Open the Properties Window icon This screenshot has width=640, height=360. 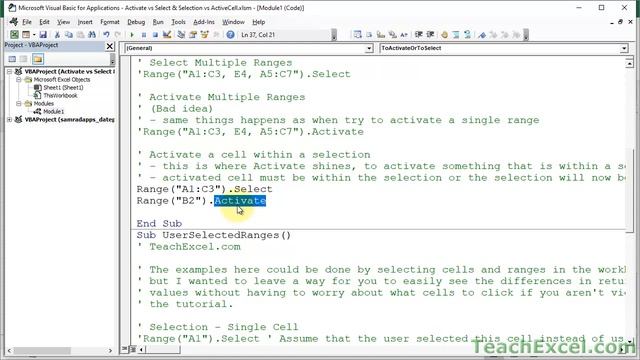193,35
